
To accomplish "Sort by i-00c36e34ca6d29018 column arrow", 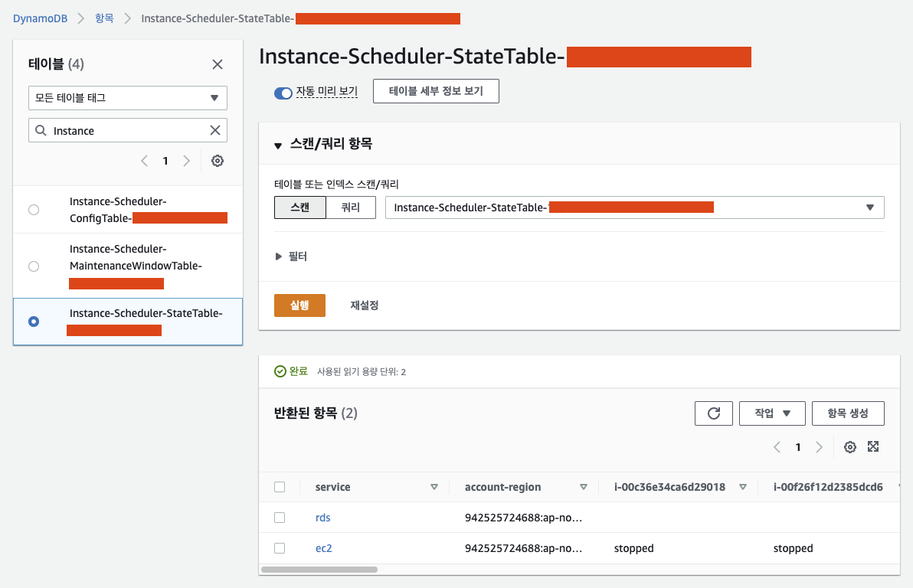I will pyautogui.click(x=743, y=487).
